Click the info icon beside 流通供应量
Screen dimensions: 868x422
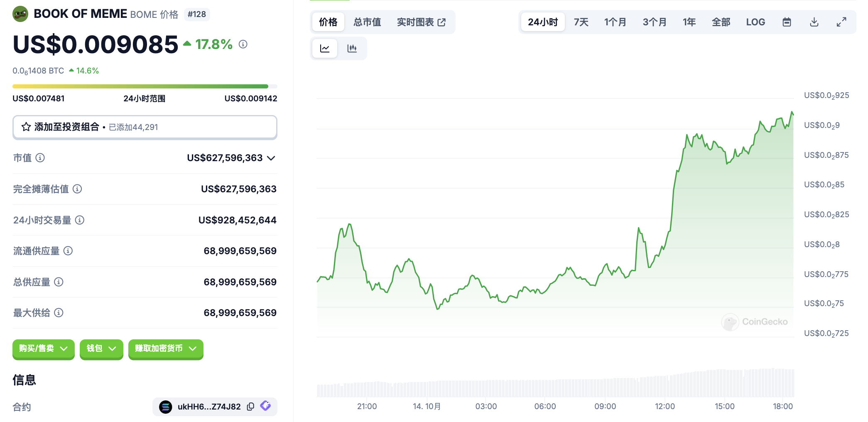[68, 251]
